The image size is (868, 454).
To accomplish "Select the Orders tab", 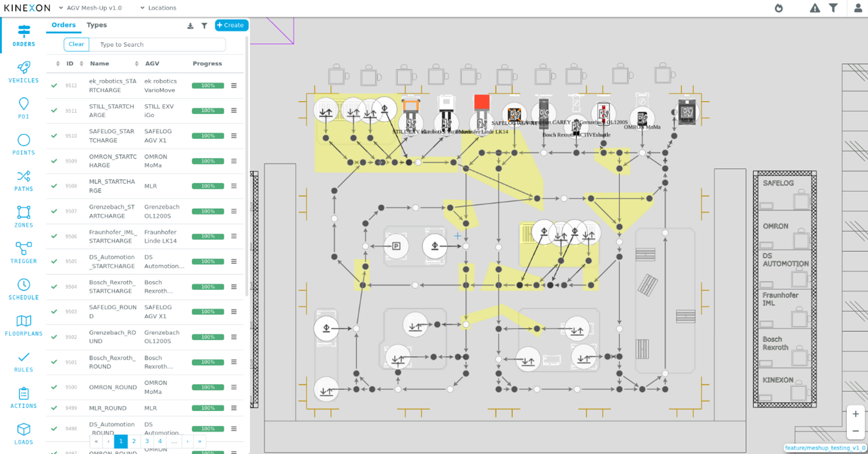I will pos(64,25).
